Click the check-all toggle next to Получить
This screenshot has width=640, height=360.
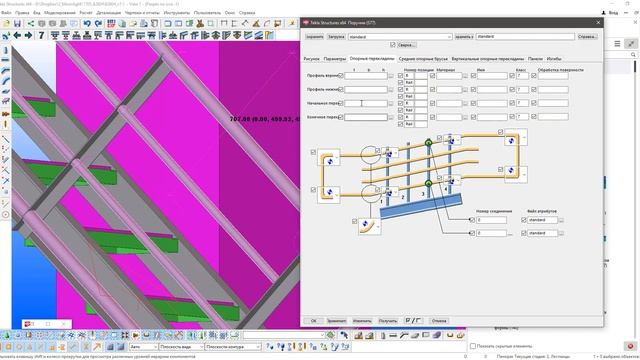click(x=413, y=321)
